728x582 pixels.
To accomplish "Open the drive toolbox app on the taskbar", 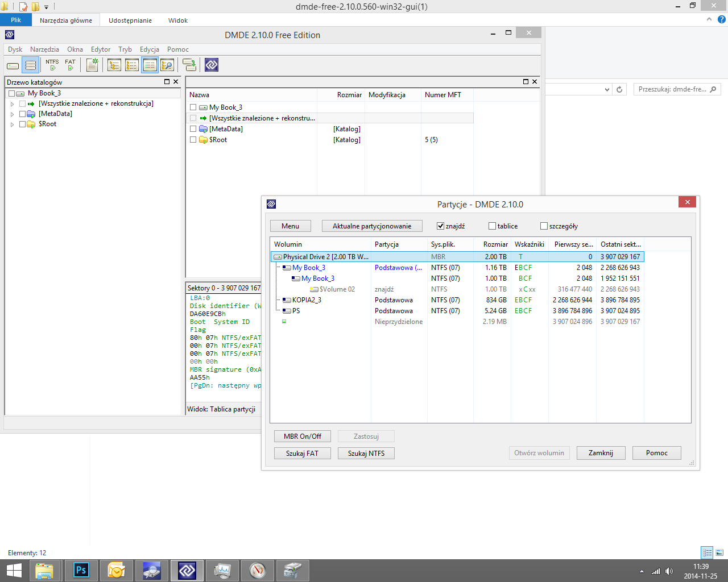I will (x=293, y=570).
